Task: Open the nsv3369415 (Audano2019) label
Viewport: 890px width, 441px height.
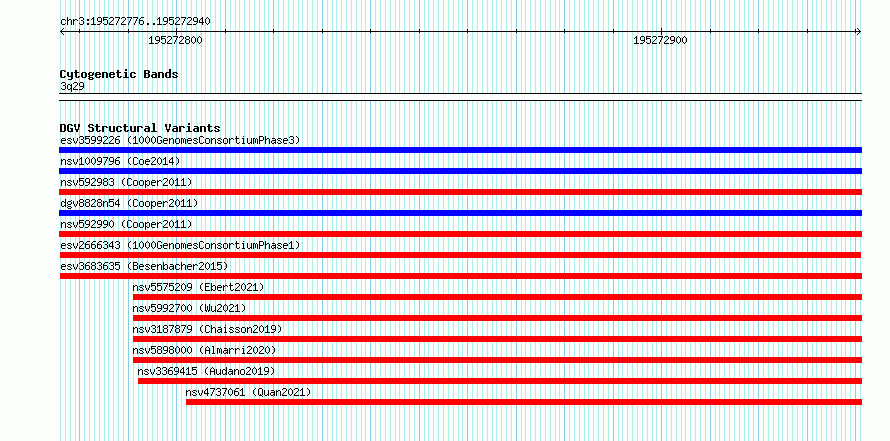Action: point(206,371)
